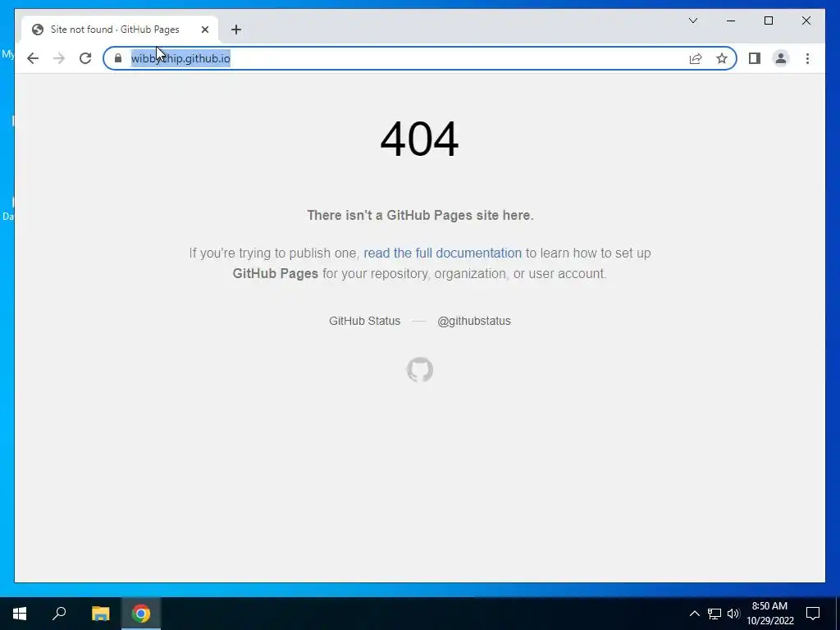
Task: Visit the 'GitHub Status' link
Action: (364, 321)
